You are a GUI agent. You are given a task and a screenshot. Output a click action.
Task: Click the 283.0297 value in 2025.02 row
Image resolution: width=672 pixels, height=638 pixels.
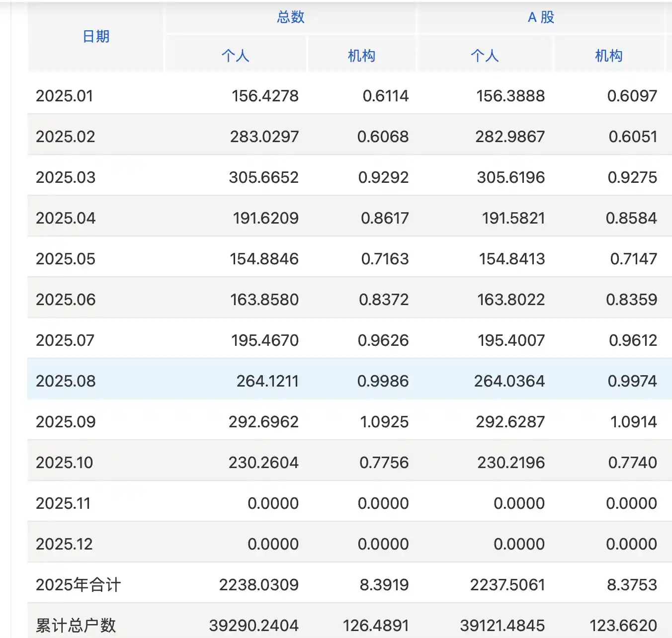click(264, 137)
